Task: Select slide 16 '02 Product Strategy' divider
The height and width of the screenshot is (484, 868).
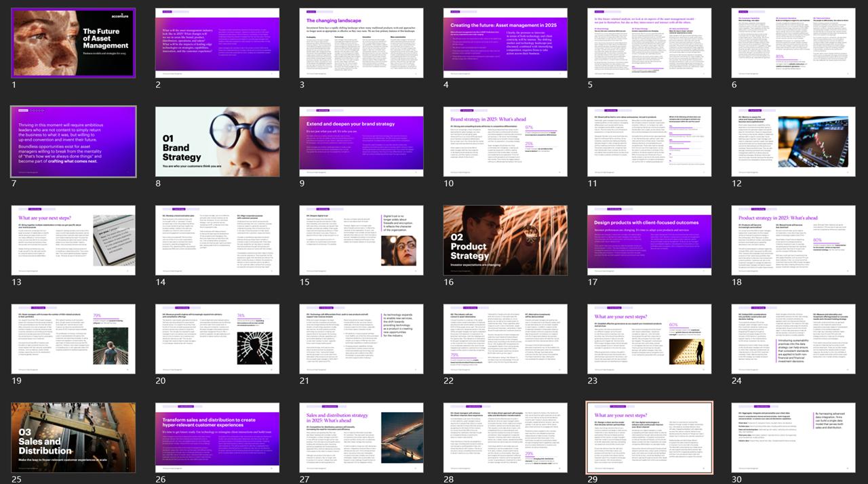Action: point(505,241)
